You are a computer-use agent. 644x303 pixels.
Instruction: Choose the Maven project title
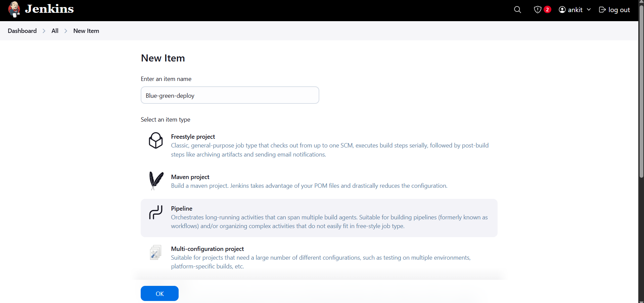coord(190,177)
